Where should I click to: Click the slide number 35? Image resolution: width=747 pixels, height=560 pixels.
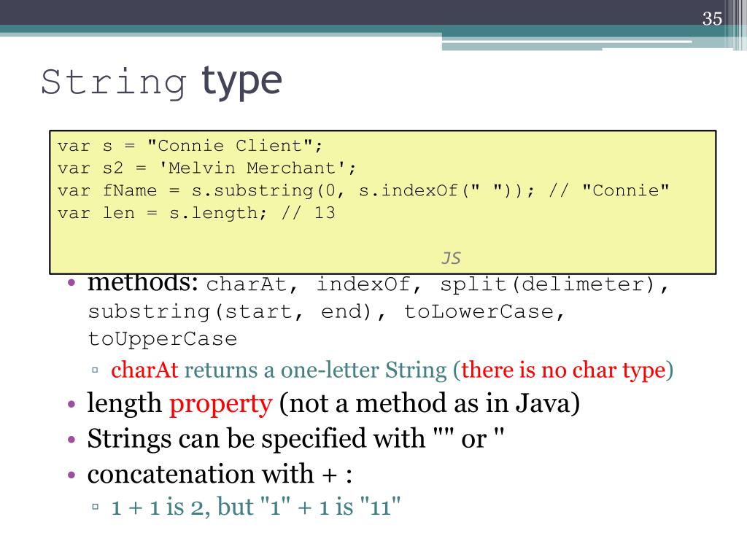click(712, 18)
